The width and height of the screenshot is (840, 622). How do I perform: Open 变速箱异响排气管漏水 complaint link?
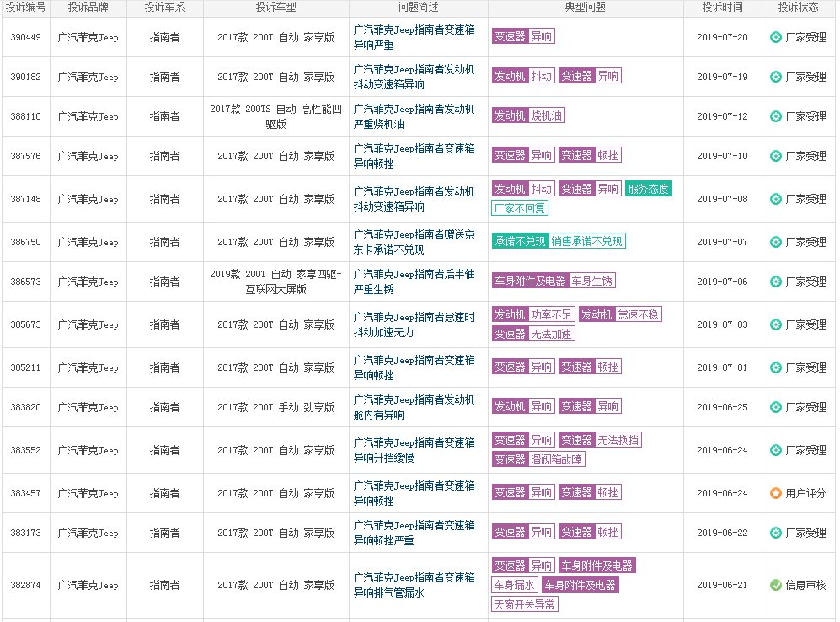415,586
